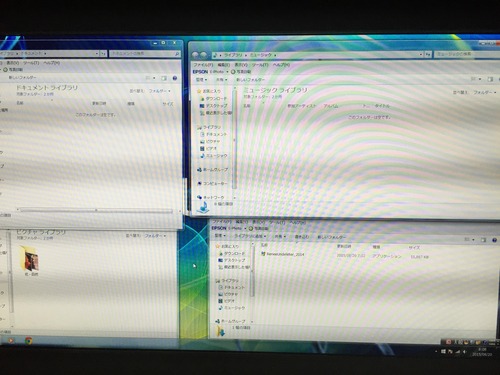Expand the Arrange-by Folder dropdown in the Music library
The height and width of the screenshot is (375, 500).
[485, 92]
